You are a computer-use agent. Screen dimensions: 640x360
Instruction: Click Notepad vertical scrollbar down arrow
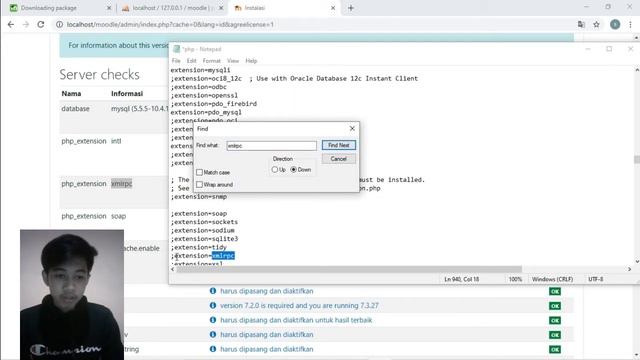pyautogui.click(x=637, y=262)
